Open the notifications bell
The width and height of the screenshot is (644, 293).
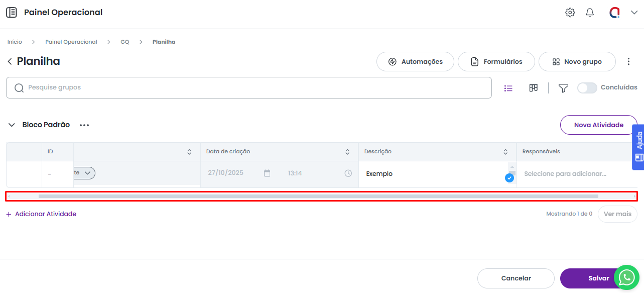(x=590, y=13)
